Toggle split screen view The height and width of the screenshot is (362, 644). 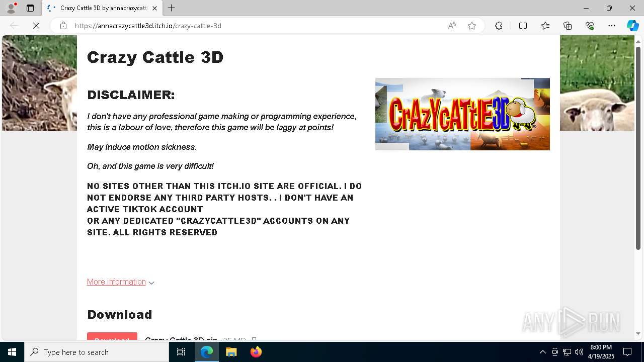coord(523,26)
